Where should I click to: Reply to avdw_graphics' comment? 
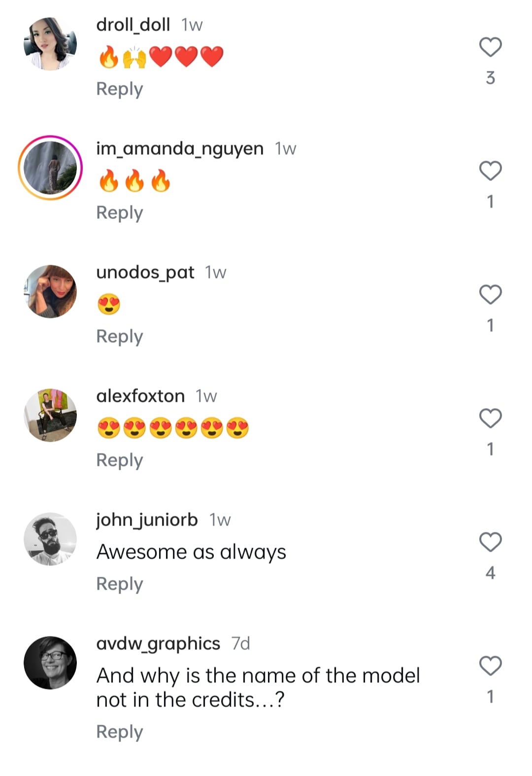click(120, 732)
